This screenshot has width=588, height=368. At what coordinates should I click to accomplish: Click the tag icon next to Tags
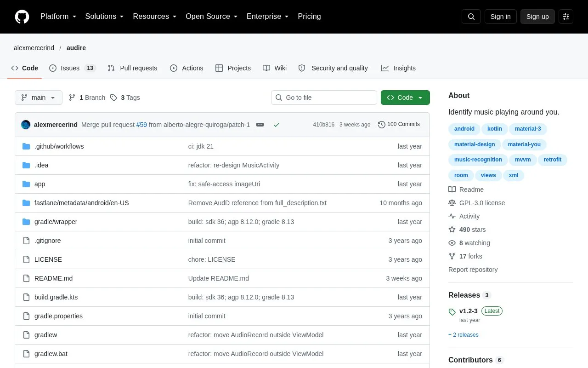[113, 98]
